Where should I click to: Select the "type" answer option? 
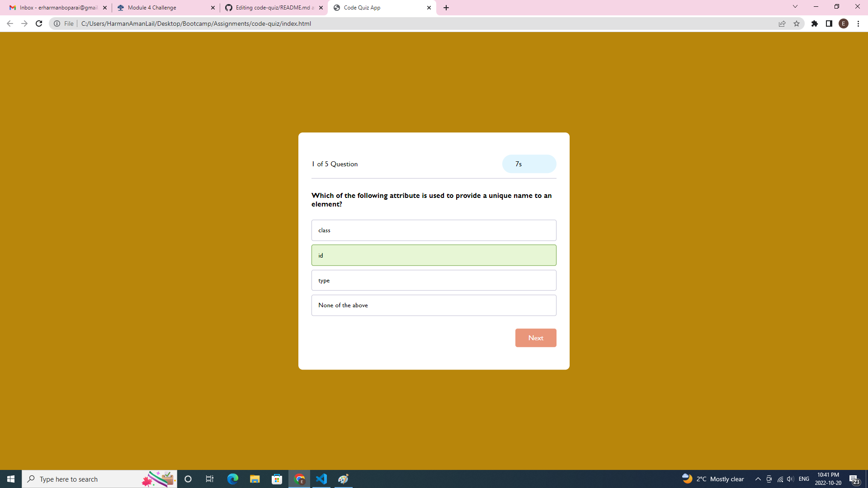pos(434,280)
